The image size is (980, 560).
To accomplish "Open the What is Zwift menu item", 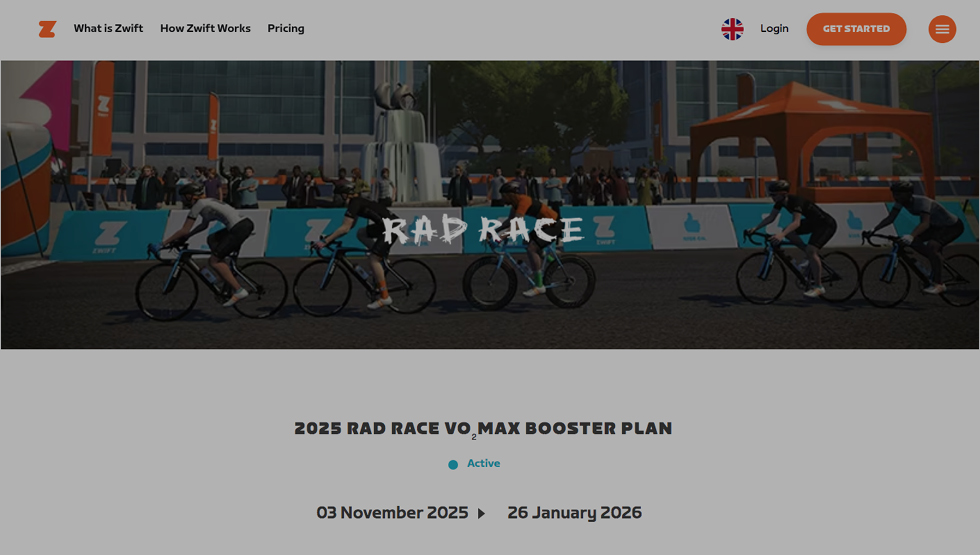I will point(108,29).
